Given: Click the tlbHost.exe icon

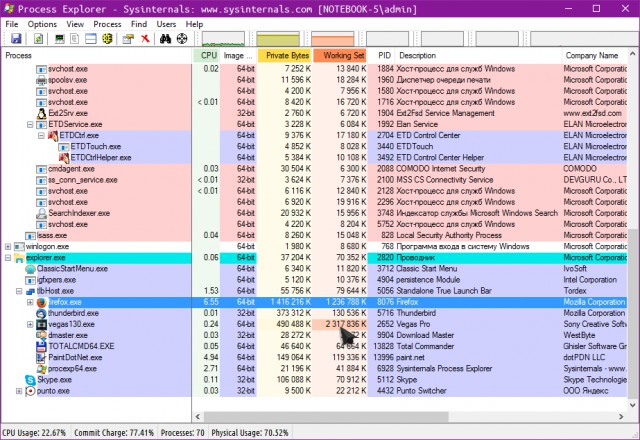Looking at the screenshot, I should tap(30, 291).
